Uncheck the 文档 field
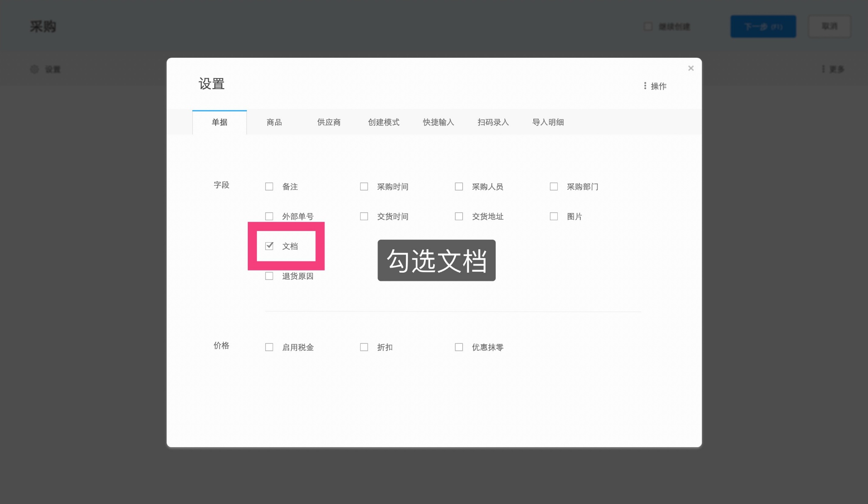868x504 pixels. click(270, 246)
